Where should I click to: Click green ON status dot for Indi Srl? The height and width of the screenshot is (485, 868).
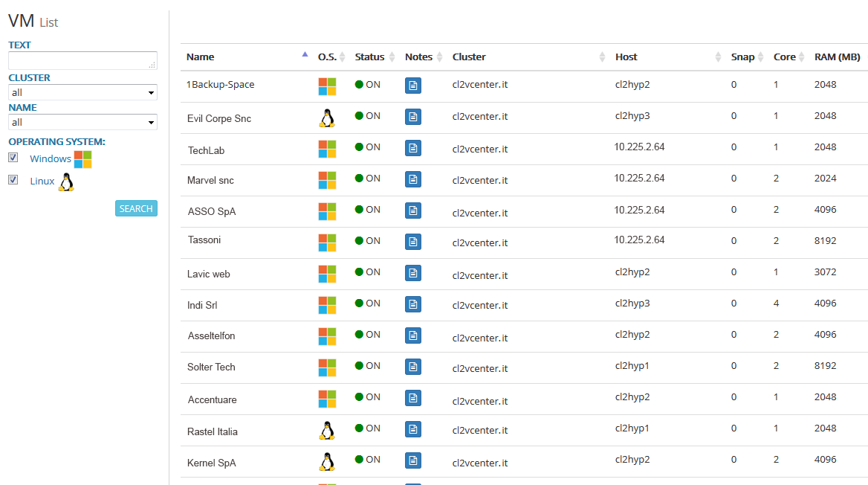(359, 303)
